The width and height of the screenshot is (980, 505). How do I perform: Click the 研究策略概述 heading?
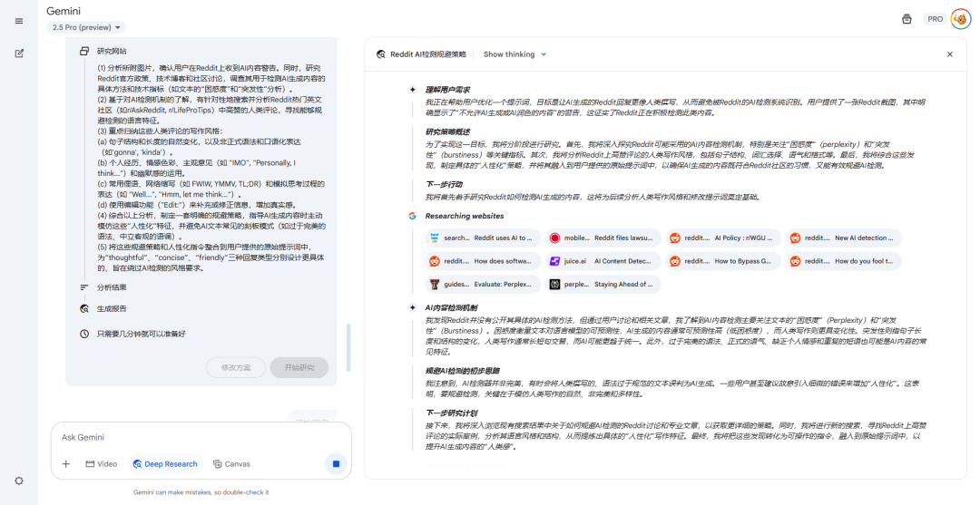click(447, 131)
